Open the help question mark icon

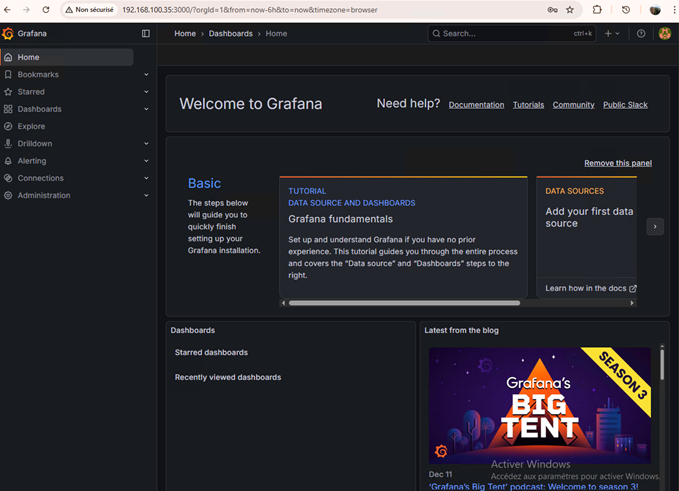641,33
